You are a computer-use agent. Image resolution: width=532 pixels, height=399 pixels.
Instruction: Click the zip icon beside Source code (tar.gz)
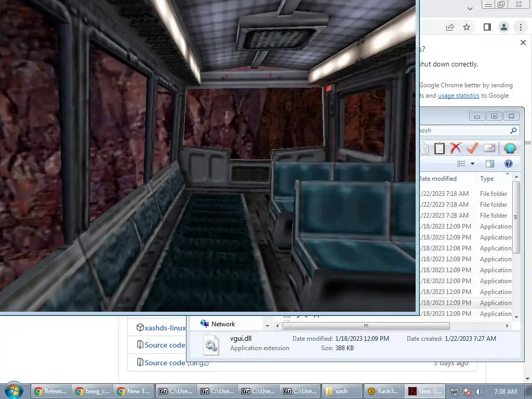tap(140, 362)
